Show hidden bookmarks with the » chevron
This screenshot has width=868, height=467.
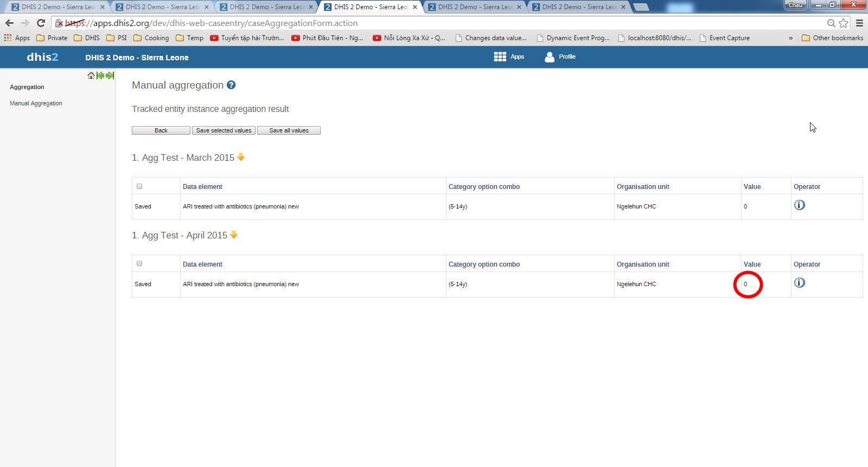790,38
